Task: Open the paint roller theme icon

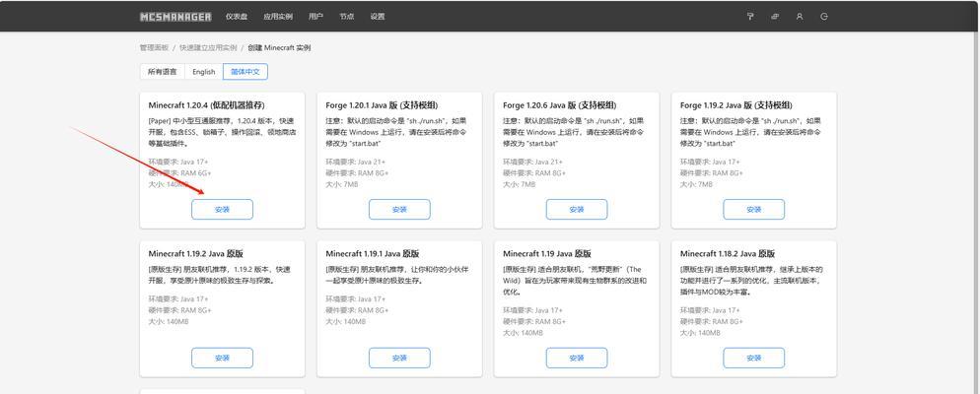Action: tap(750, 17)
